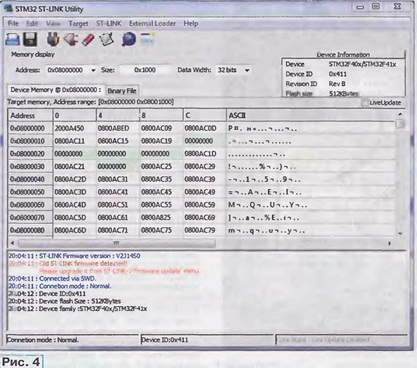This screenshot has width=417, height=368.
Task: Select row address 0x08000010
Action: (x=30, y=141)
